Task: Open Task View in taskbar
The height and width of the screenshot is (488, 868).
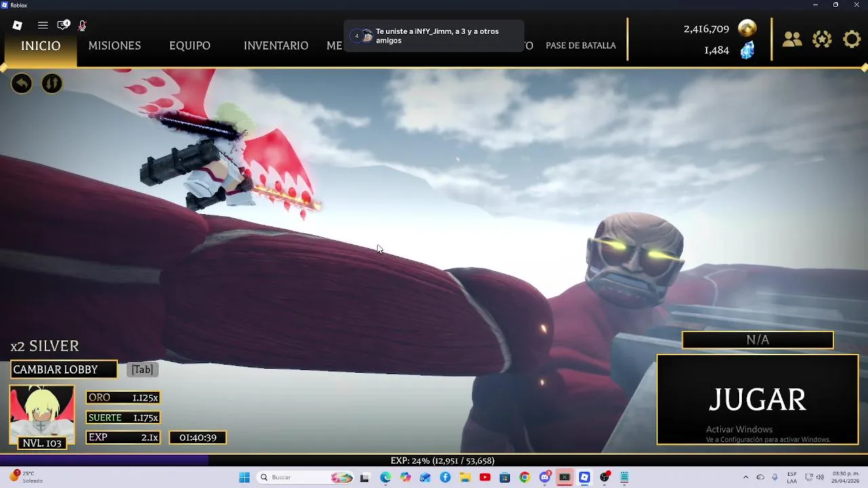Action: coord(364,477)
